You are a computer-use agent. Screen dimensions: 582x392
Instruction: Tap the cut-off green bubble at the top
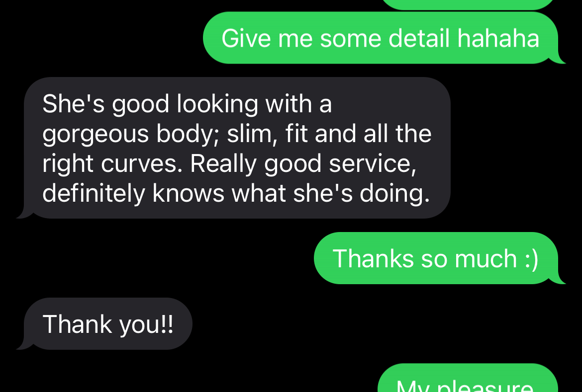[468, 4]
